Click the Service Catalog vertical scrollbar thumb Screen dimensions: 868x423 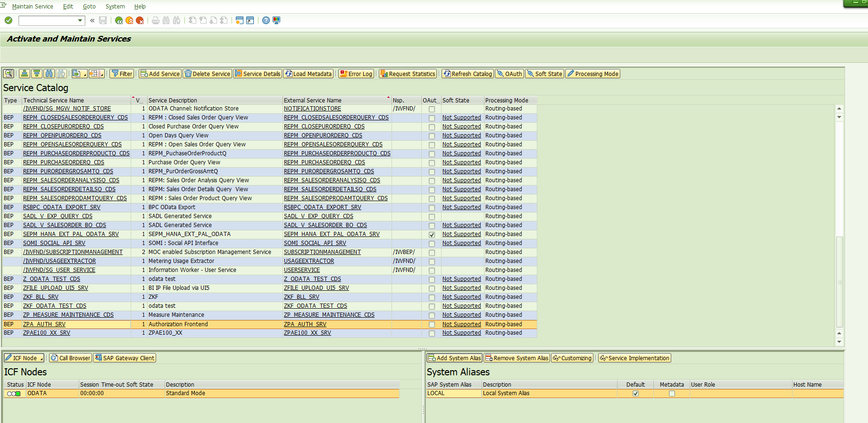[x=839, y=281]
